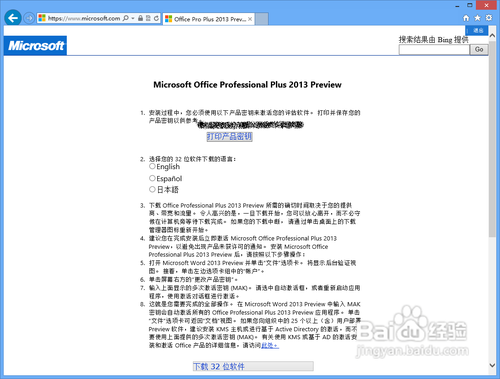Click the 打印产品密钥 link
500x379 pixels.
229,136
